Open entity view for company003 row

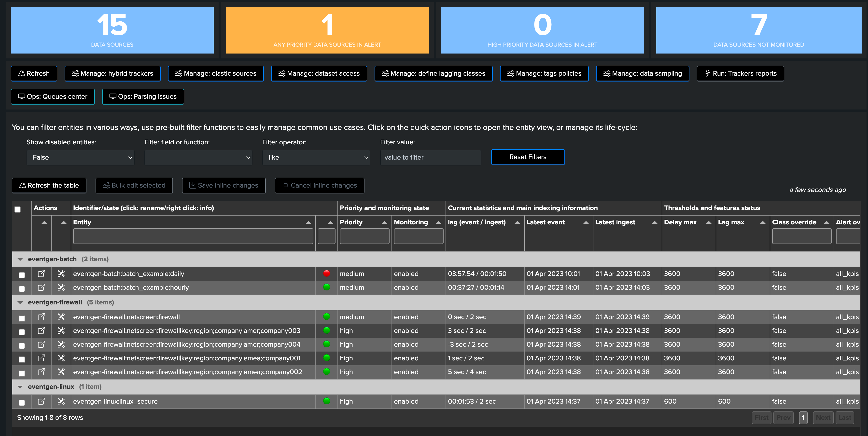click(x=42, y=330)
